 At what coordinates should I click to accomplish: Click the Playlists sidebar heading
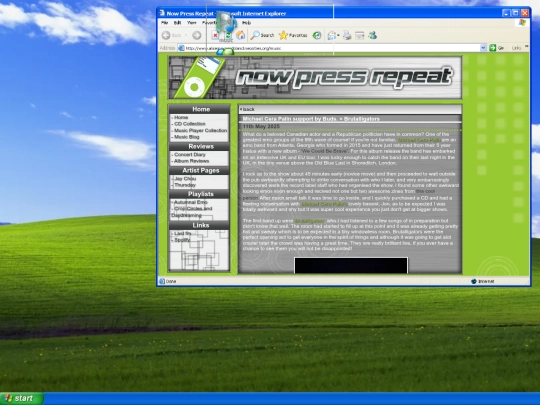(201, 194)
